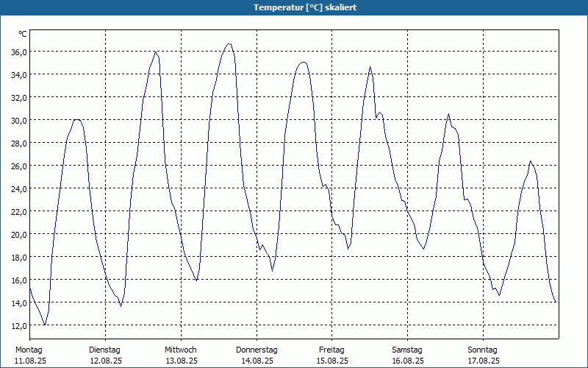
Task: Click the date 13.08.25
Action: click(182, 361)
